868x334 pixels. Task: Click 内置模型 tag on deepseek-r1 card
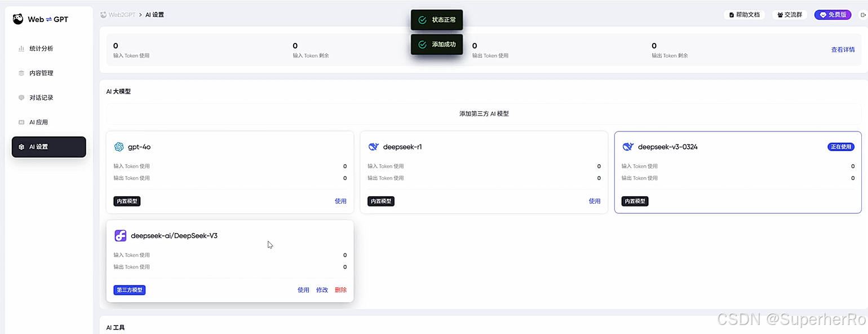tap(381, 201)
